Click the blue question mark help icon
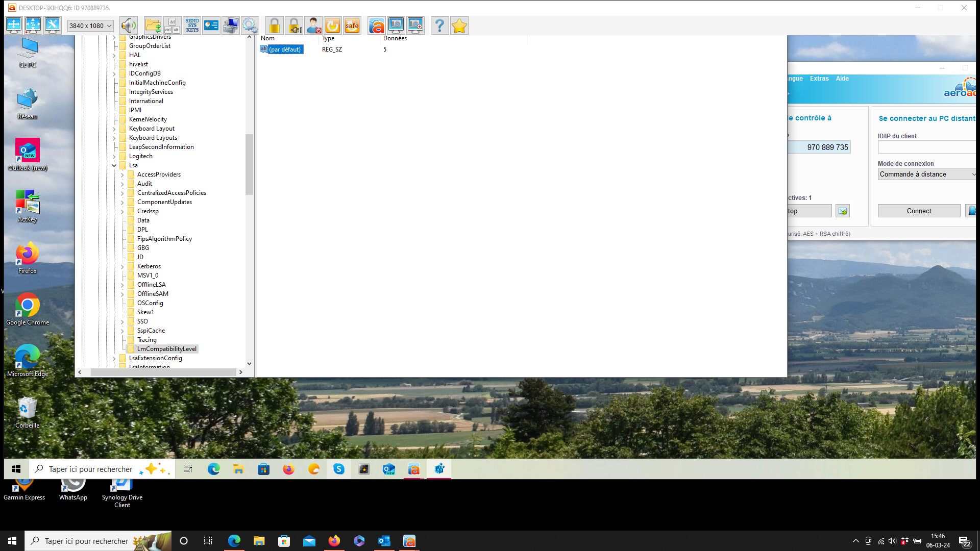 coord(439,26)
